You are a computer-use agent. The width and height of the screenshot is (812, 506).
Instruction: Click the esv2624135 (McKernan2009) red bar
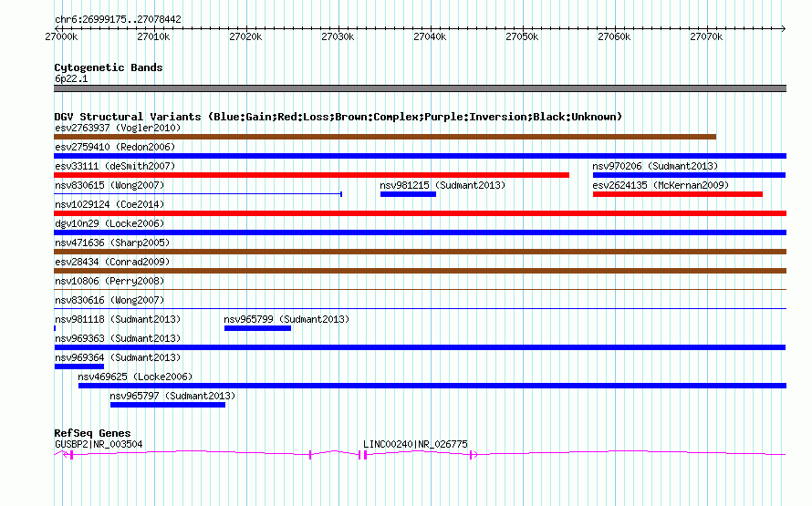tap(677, 194)
